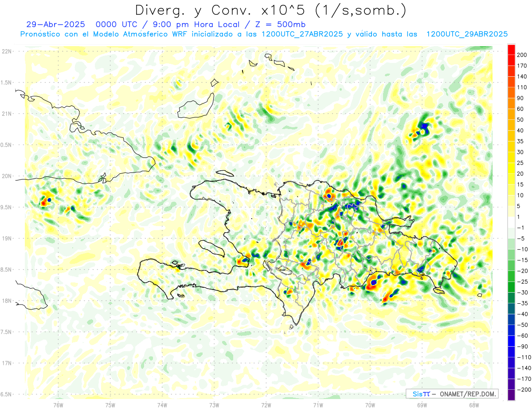
Task: Click the colorbar value '35'
Action: [x=520, y=141]
